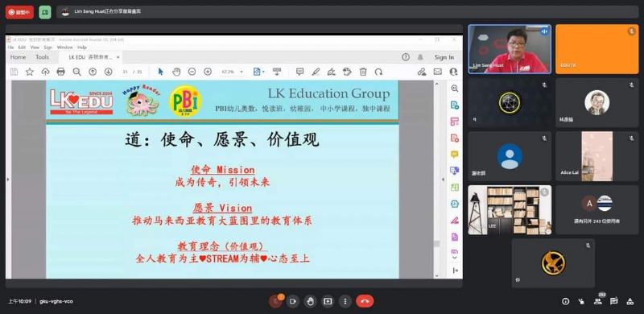Switch to the Tools tab
644x314 pixels.
(42, 57)
